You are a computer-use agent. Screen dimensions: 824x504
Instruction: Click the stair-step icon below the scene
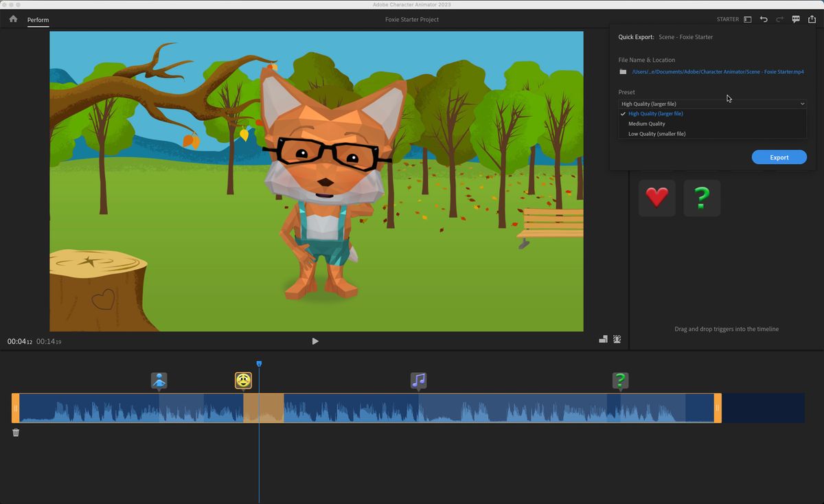pyautogui.click(x=603, y=339)
